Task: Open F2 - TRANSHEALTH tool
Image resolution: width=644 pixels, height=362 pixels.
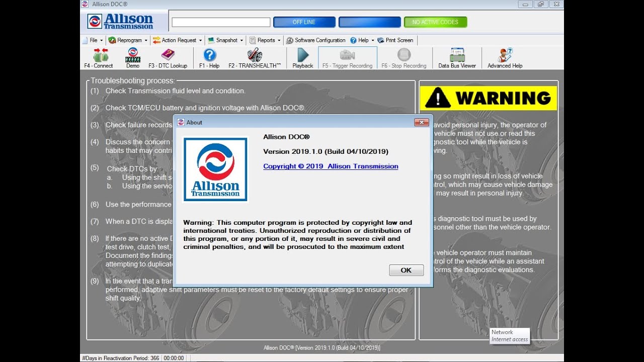Action: (x=255, y=58)
